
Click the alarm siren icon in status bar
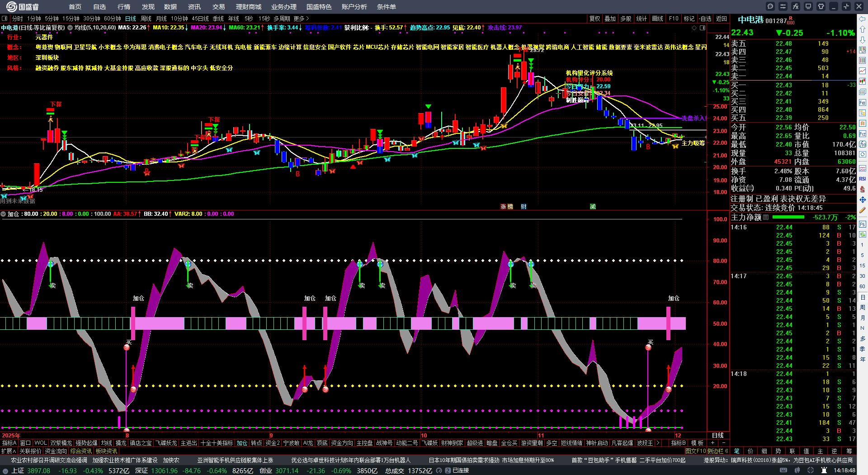coord(824,470)
